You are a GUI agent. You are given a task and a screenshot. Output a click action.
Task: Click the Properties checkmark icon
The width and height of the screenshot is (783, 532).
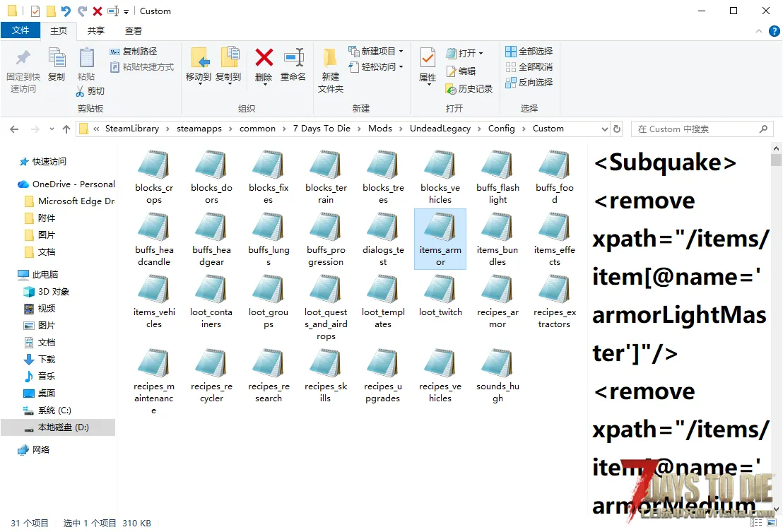[x=428, y=59]
